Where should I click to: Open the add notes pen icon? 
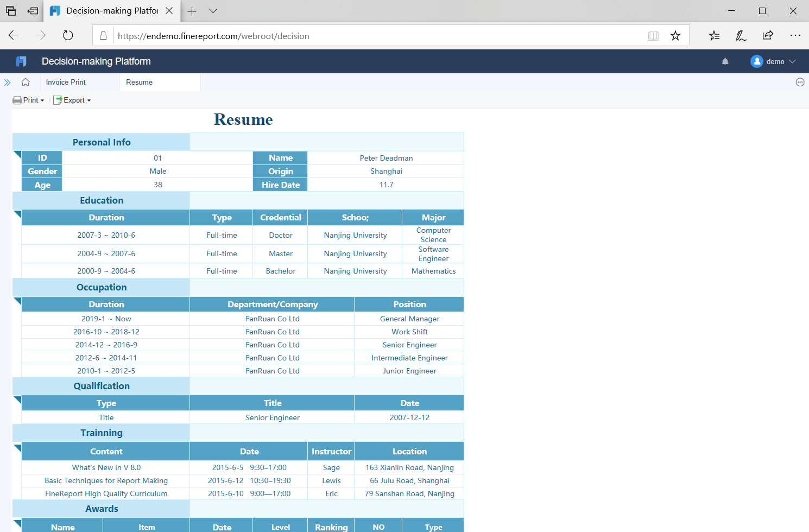click(x=741, y=36)
